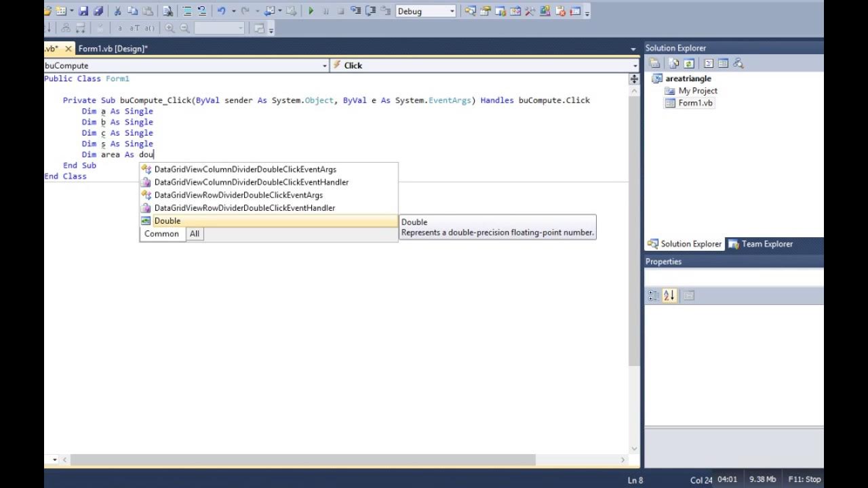Click the Properties icon in Solution Explorer toolbar

654,63
